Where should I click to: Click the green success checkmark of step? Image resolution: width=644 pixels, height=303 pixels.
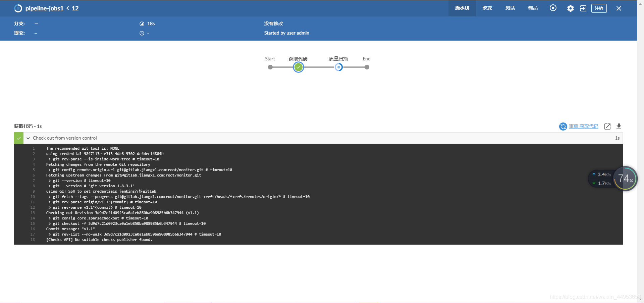tap(19, 138)
